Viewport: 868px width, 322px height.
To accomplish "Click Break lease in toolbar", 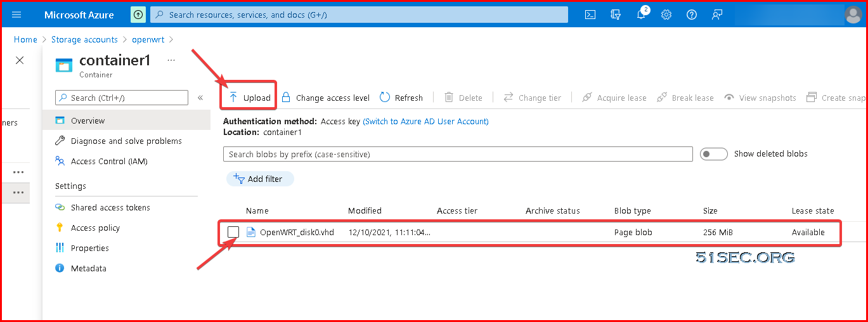I will (685, 98).
